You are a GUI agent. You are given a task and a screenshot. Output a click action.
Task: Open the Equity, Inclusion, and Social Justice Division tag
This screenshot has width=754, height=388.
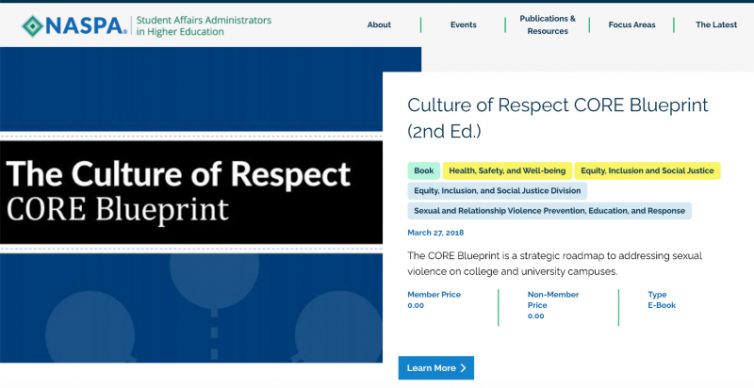(x=497, y=191)
